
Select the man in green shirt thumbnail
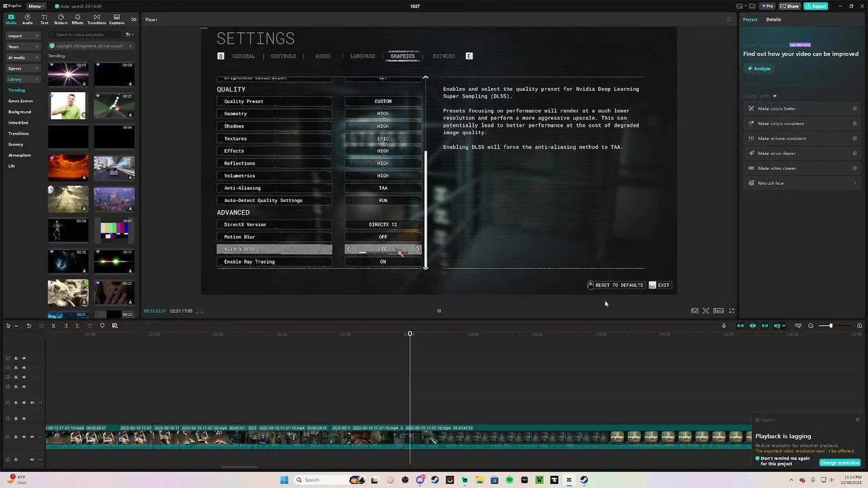tap(68, 106)
